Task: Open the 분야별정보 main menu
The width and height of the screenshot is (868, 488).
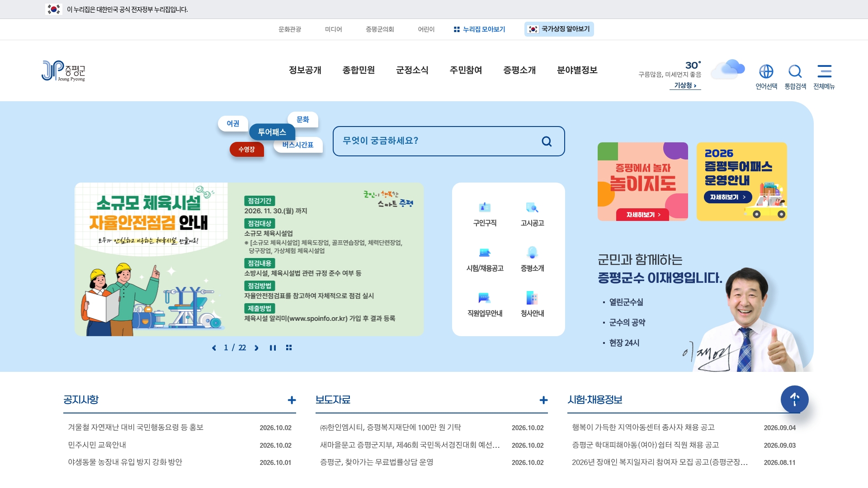Action: pos(577,70)
